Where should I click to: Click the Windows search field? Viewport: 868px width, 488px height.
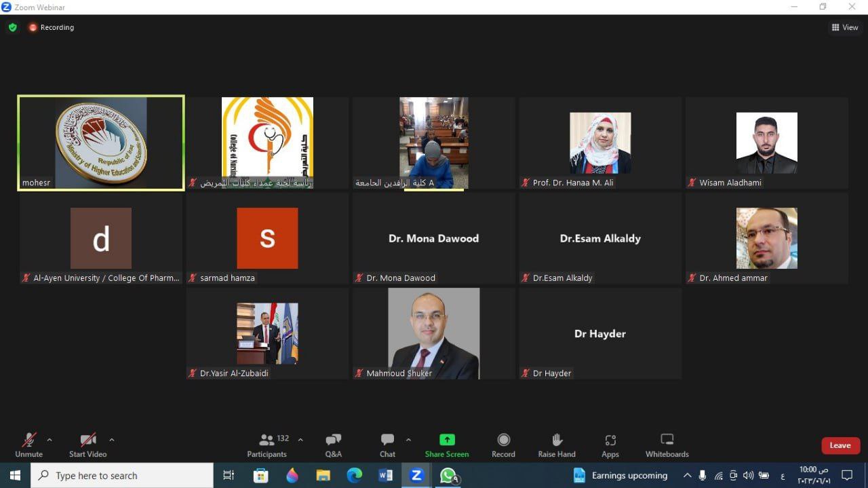point(122,475)
